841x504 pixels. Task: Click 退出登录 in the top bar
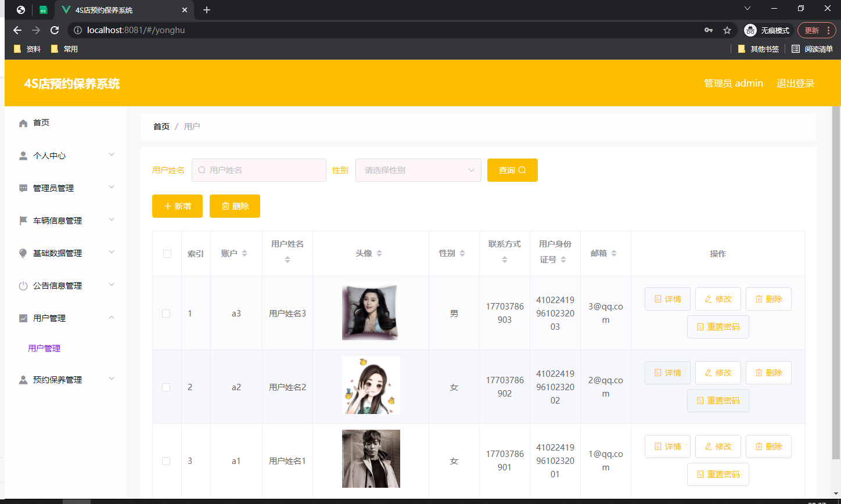[795, 83]
